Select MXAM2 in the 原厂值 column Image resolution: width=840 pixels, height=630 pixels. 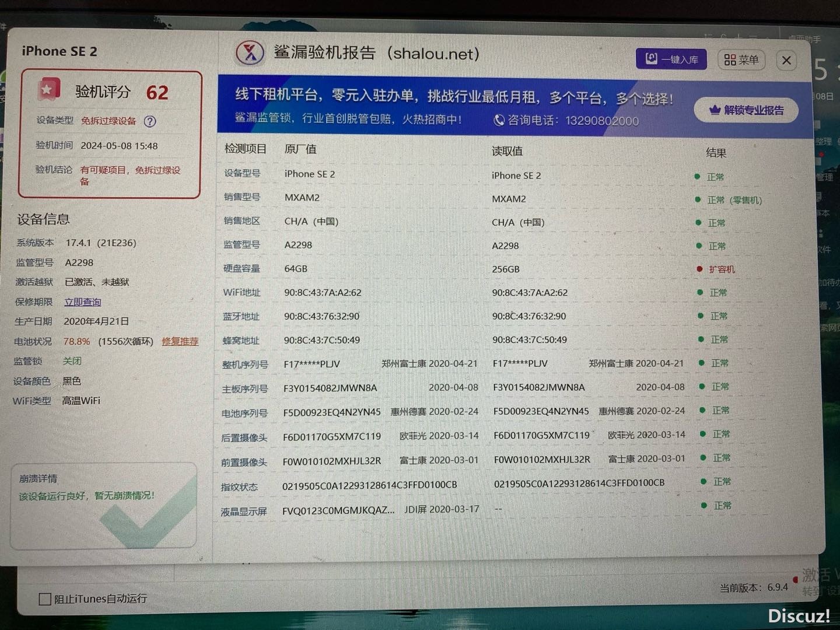[302, 198]
